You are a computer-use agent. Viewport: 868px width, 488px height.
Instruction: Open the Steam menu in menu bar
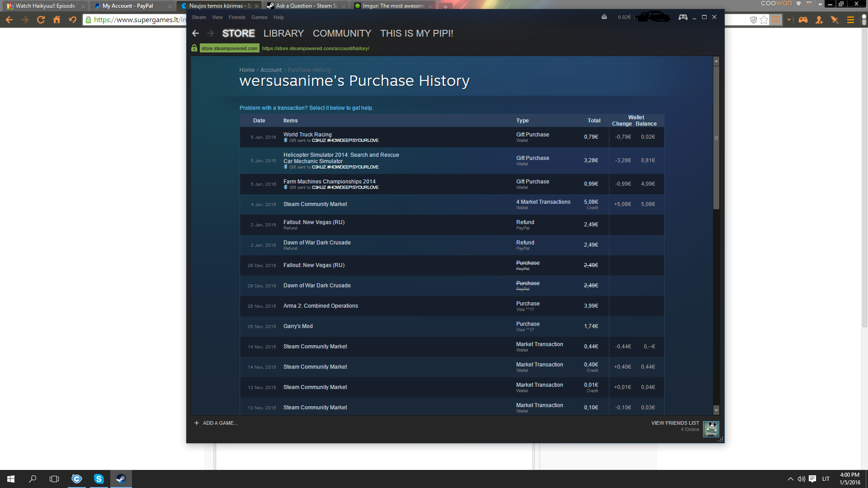click(x=198, y=17)
